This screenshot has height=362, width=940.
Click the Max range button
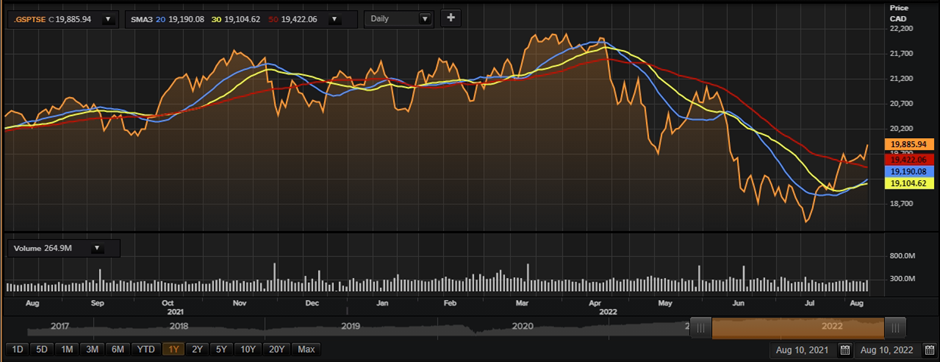pos(306,349)
